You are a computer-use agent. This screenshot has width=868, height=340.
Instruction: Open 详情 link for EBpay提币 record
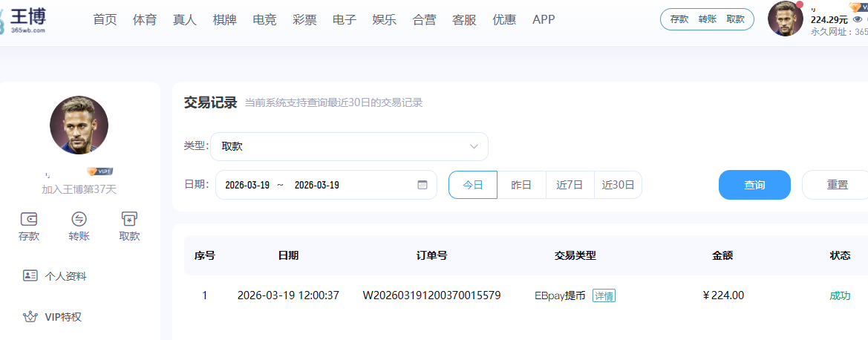click(604, 295)
